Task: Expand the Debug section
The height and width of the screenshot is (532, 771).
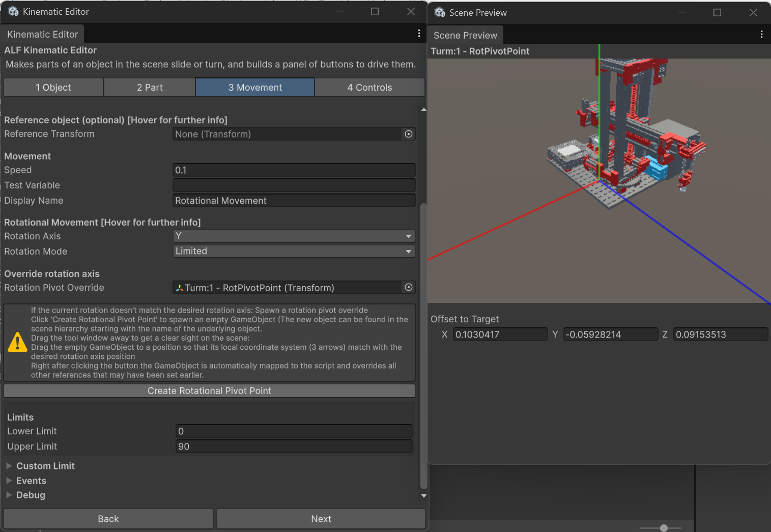Action: click(x=9, y=495)
